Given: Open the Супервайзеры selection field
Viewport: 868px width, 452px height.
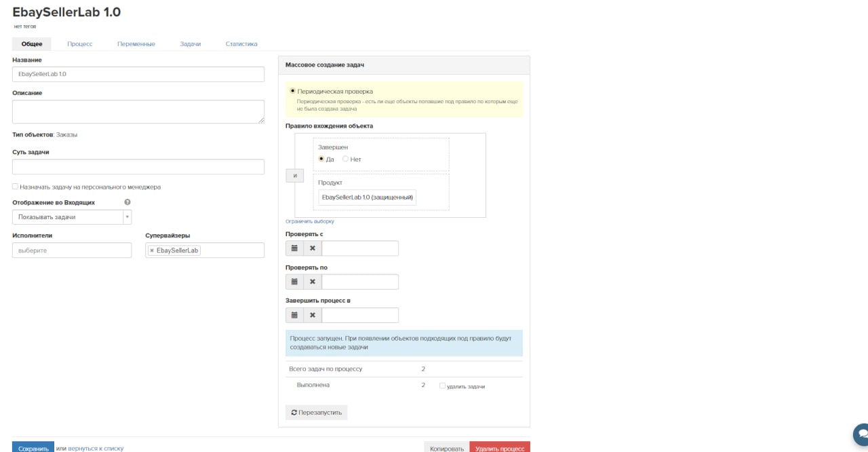Looking at the screenshot, I should (205, 250).
